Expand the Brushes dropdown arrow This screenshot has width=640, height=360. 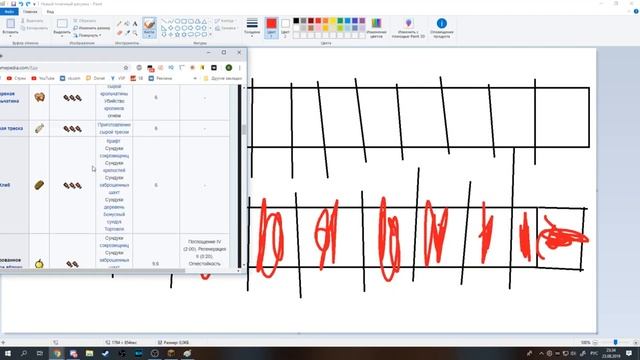coord(149,36)
